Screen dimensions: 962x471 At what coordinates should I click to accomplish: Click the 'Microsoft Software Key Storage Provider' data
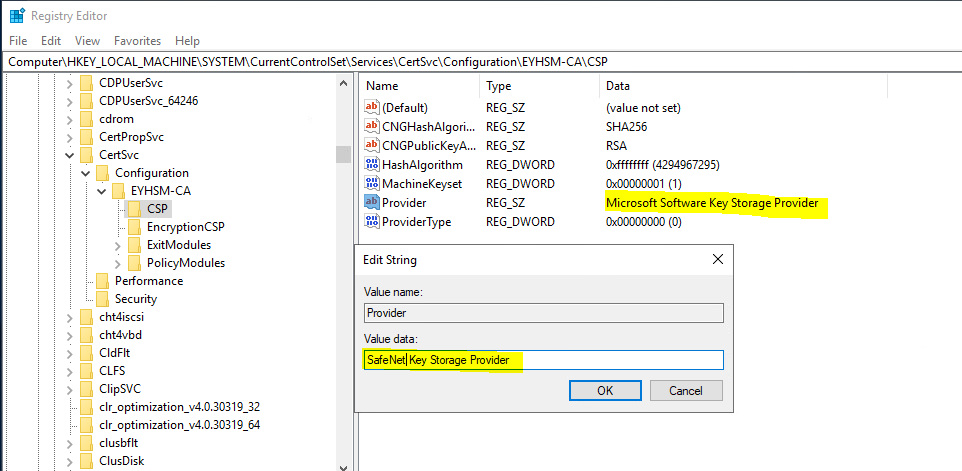[x=712, y=203]
